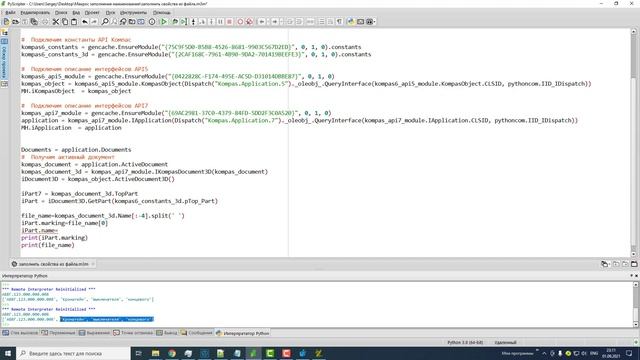
Task: Click the Find in Files icon
Action: (132, 22)
